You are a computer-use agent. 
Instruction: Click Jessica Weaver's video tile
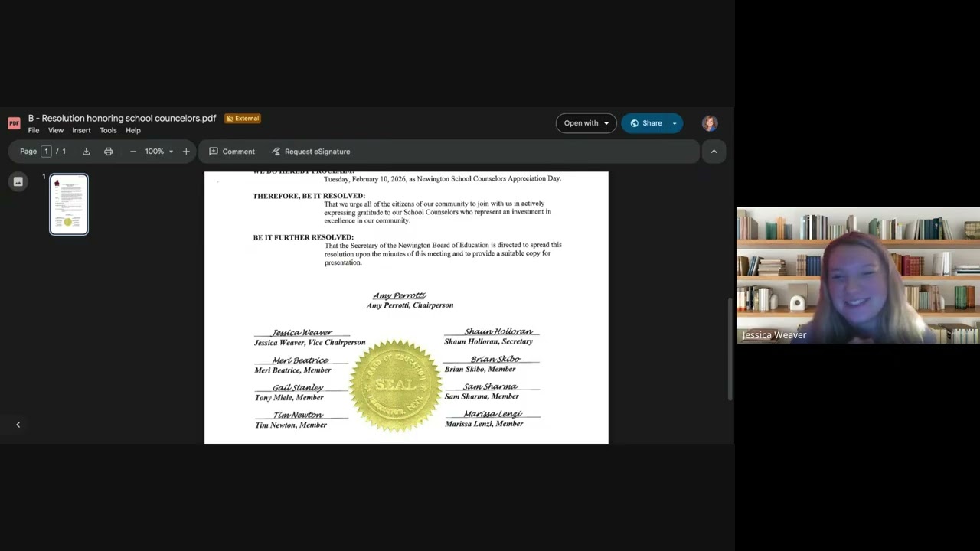click(858, 275)
